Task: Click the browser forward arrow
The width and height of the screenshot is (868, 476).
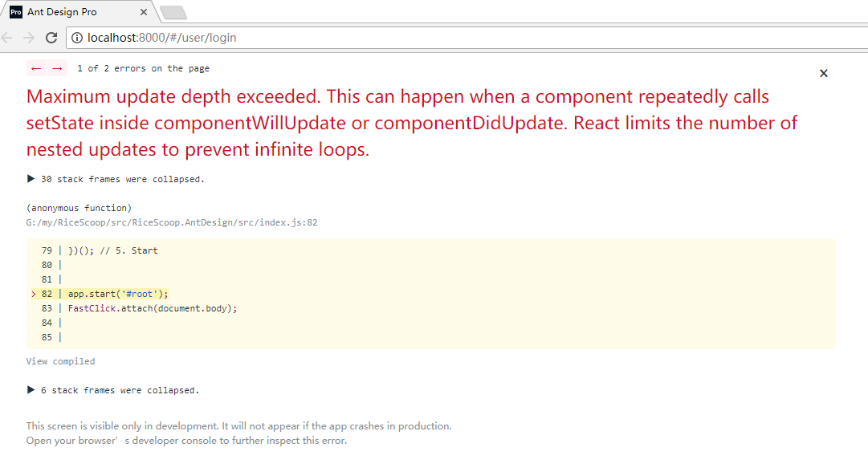Action: pos(29,38)
